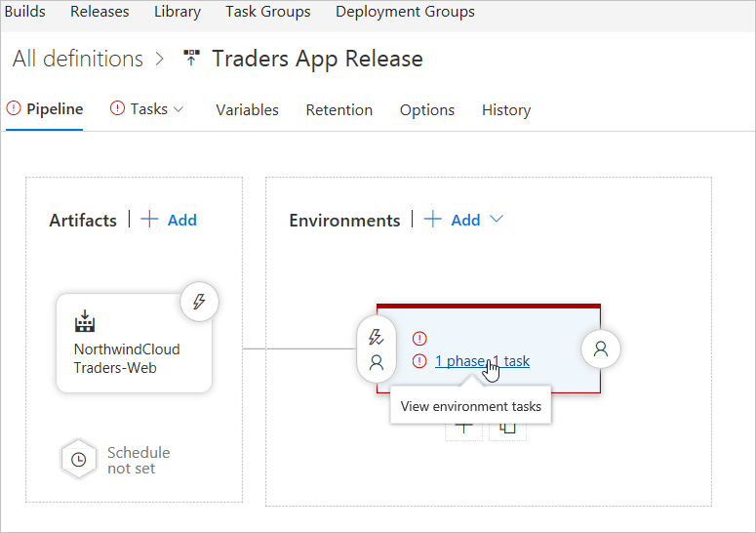
Task: Click the environment name error icon
Action: [x=419, y=339]
